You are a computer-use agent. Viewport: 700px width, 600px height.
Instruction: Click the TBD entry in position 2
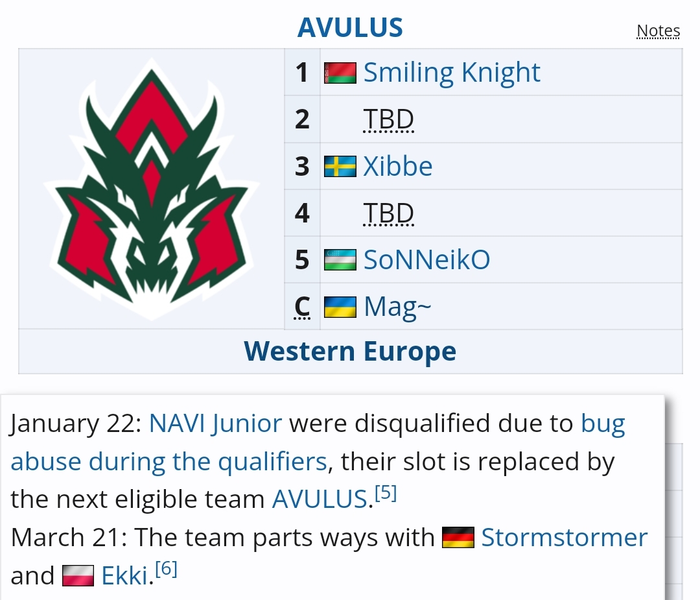[x=388, y=120]
